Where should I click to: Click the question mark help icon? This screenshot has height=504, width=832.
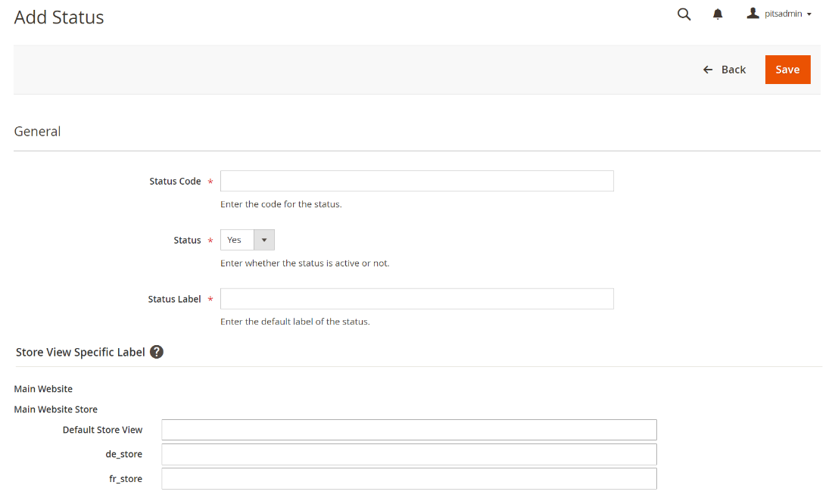coord(157,352)
